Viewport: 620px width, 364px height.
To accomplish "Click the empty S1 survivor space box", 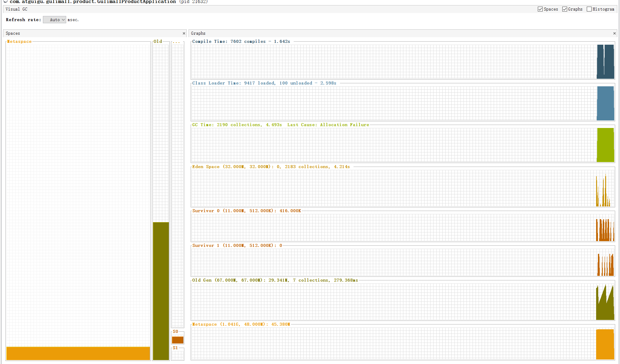I will pos(178,355).
